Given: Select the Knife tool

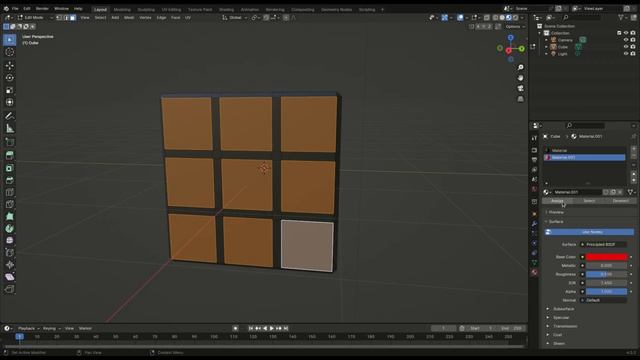Looking at the screenshot, I should (10, 204).
